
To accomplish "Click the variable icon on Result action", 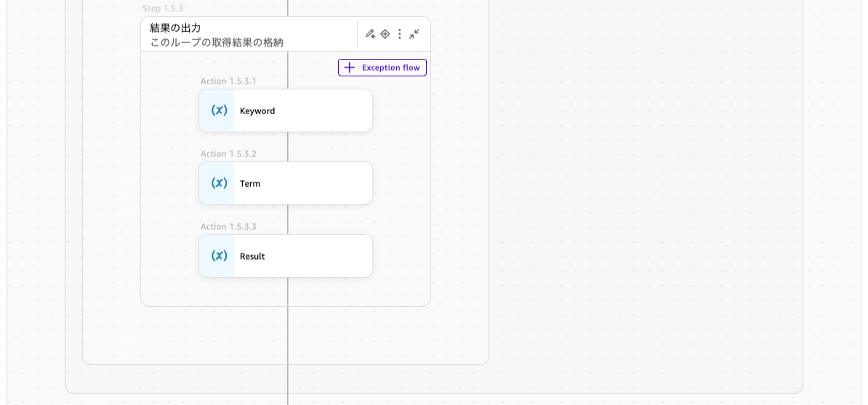I will [220, 255].
